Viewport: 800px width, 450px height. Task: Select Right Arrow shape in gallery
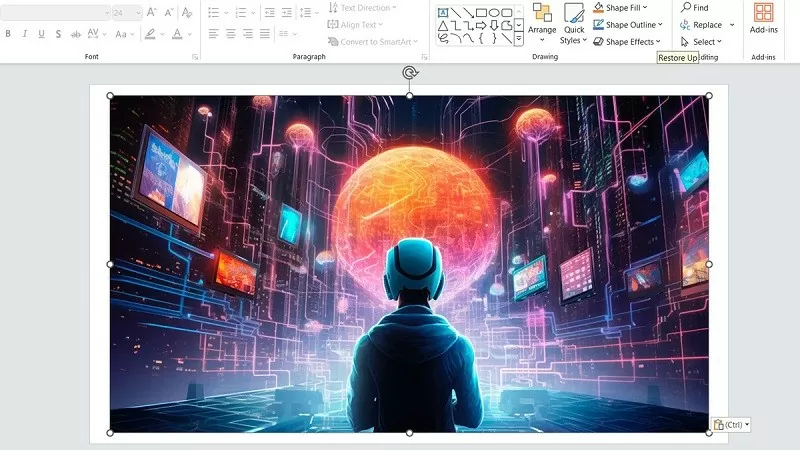click(x=481, y=26)
